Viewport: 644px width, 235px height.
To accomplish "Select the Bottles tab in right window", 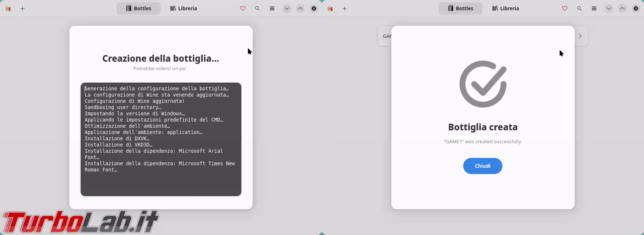I will [x=461, y=8].
